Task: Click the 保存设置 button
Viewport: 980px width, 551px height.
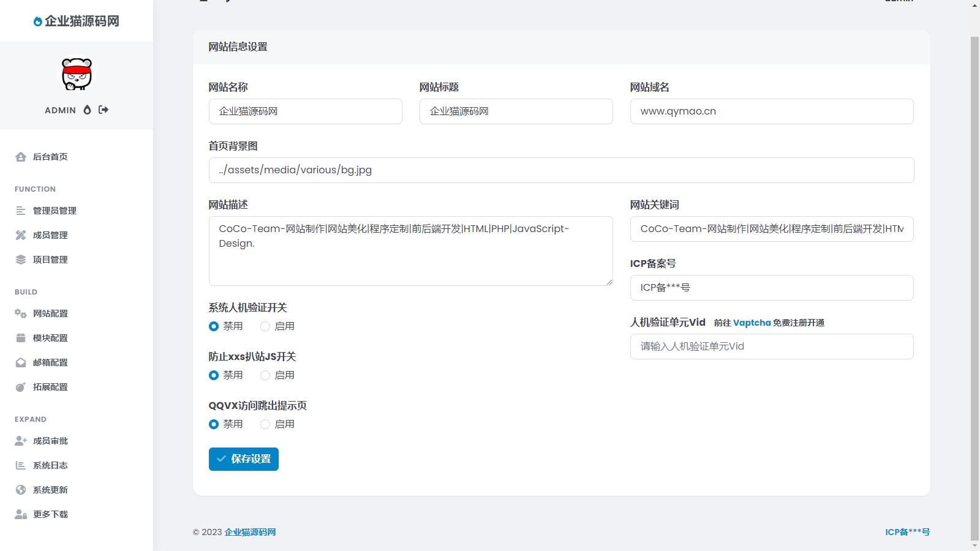Action: (x=243, y=459)
